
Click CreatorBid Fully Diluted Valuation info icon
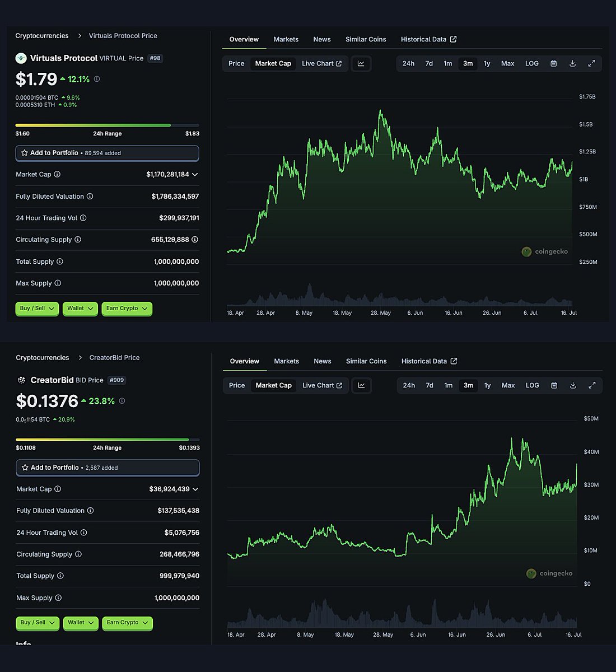click(x=91, y=511)
